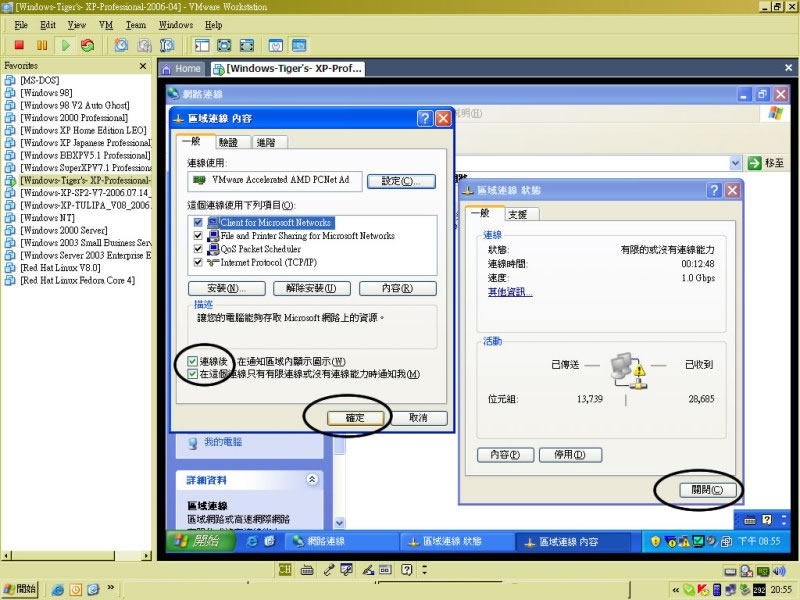800x600 pixels.
Task: Click Internet Explorer icon in guest quick launch
Action: click(x=252, y=541)
